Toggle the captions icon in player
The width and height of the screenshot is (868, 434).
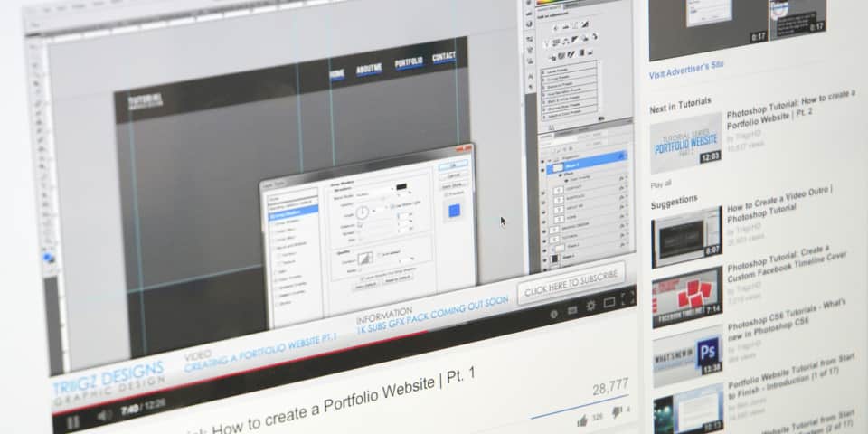(x=572, y=309)
